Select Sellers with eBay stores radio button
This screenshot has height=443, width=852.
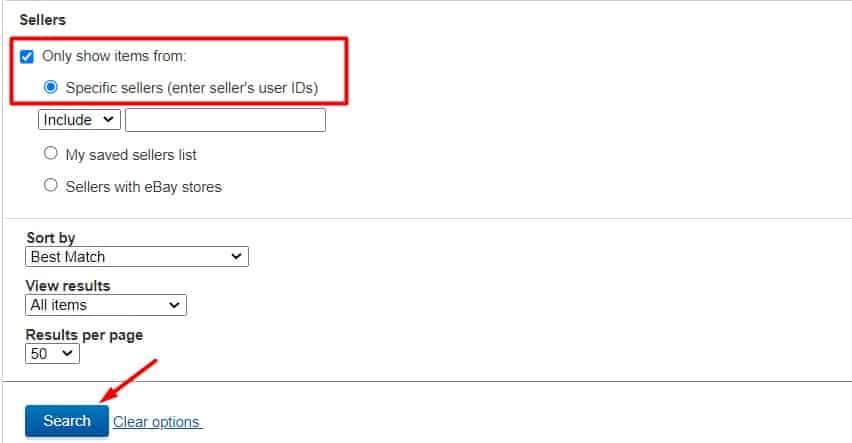pos(51,185)
